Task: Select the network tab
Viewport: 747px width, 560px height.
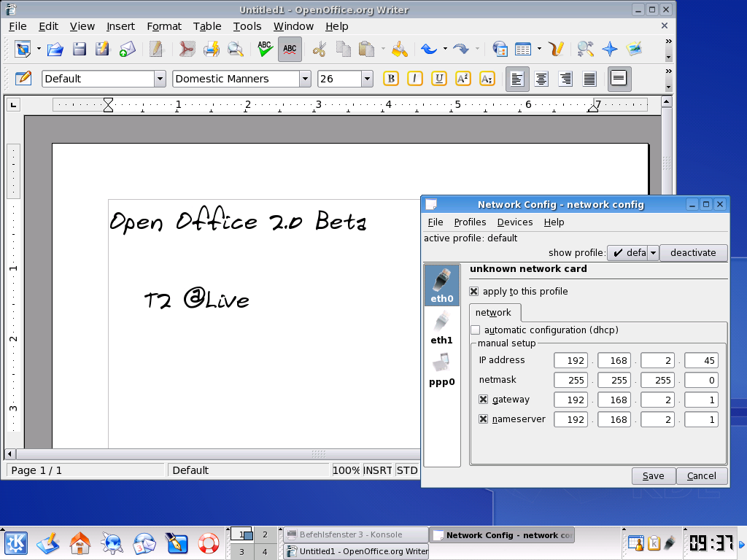Action: tap(494, 313)
